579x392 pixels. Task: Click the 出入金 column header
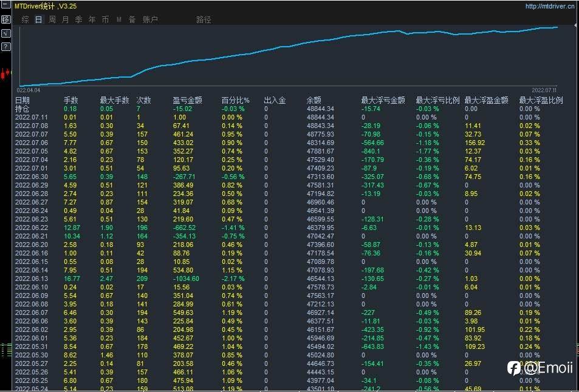[x=275, y=100]
